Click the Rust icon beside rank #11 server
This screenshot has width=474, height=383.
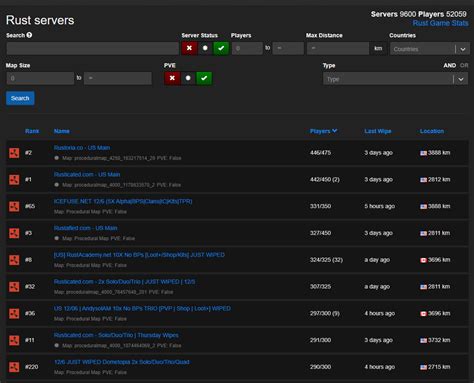(x=14, y=340)
